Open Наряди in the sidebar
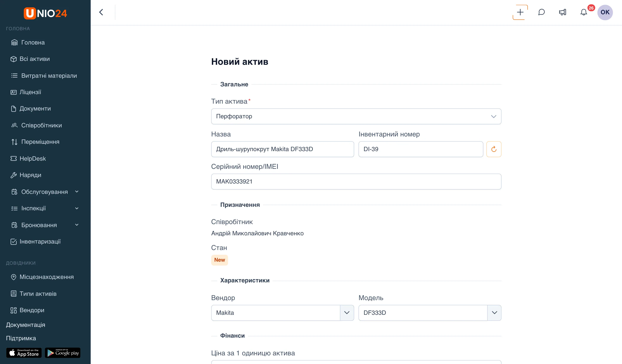622x364 pixels. coord(26,175)
